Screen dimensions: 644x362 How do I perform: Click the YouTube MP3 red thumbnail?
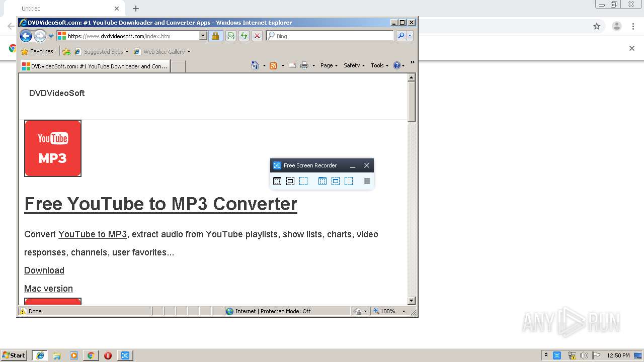click(x=53, y=148)
